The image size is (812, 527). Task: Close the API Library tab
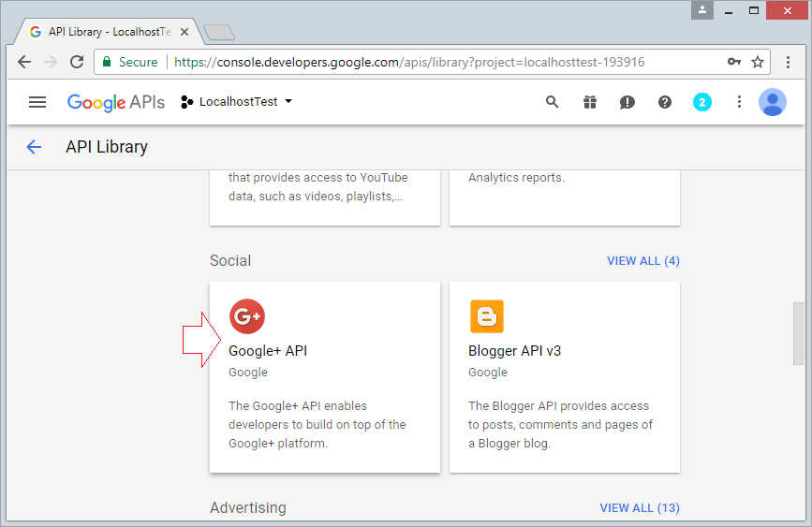[185, 32]
